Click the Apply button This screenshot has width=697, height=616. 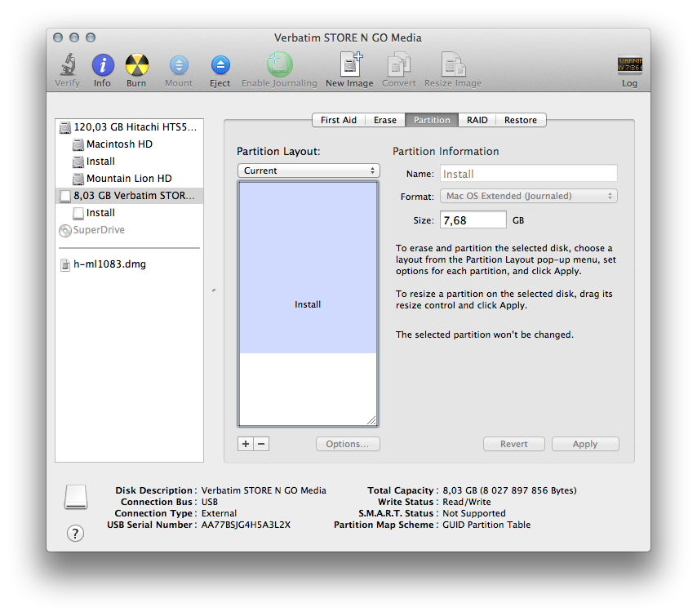[x=585, y=444]
